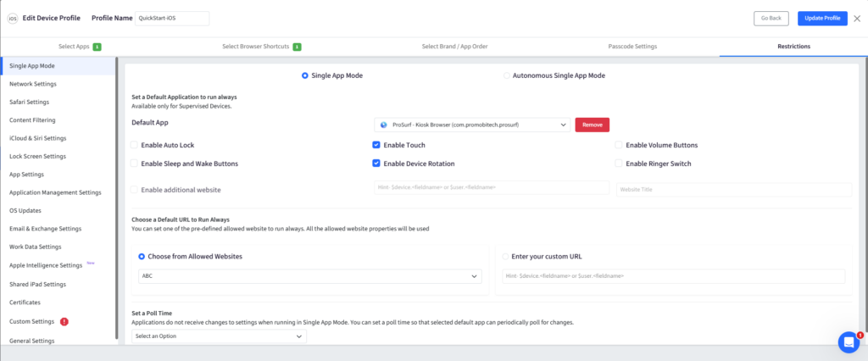Screen dimensions: 868x361
Task: Click the Go Back button
Action: (x=771, y=19)
